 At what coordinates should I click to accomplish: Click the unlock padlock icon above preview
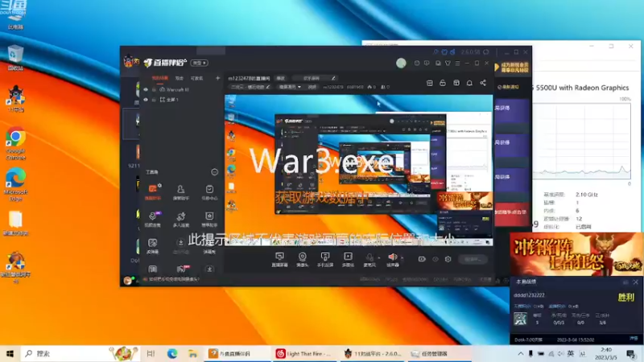coord(443,83)
